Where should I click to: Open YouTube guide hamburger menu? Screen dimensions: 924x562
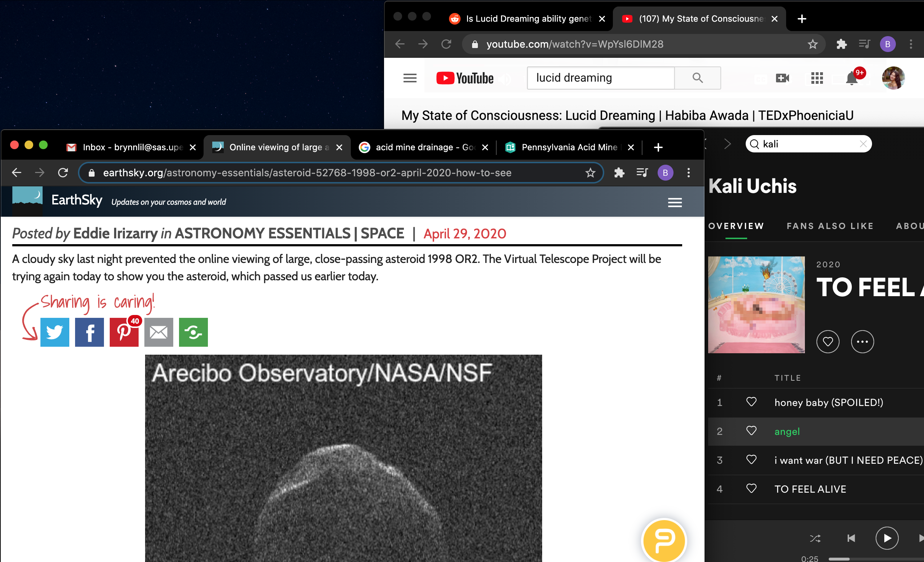tap(410, 78)
